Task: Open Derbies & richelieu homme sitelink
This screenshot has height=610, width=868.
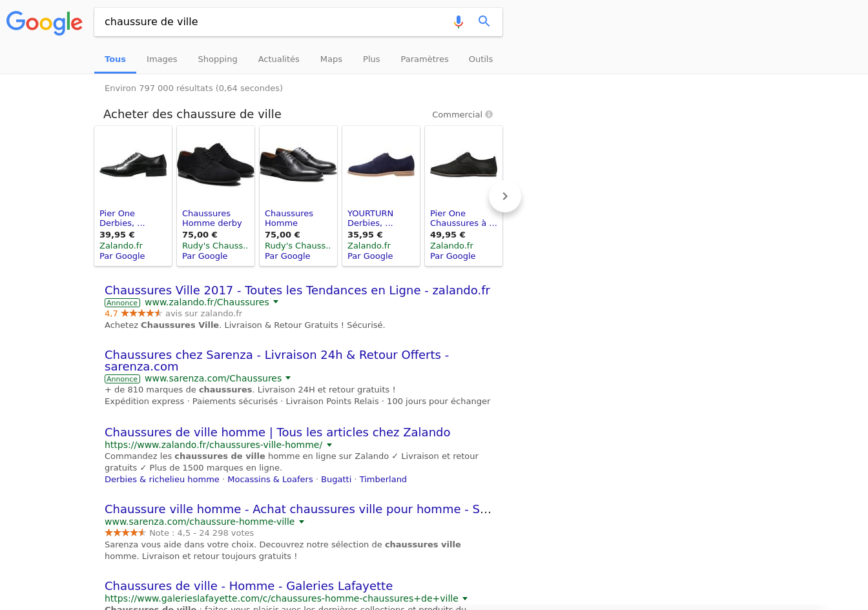Action: (162, 480)
